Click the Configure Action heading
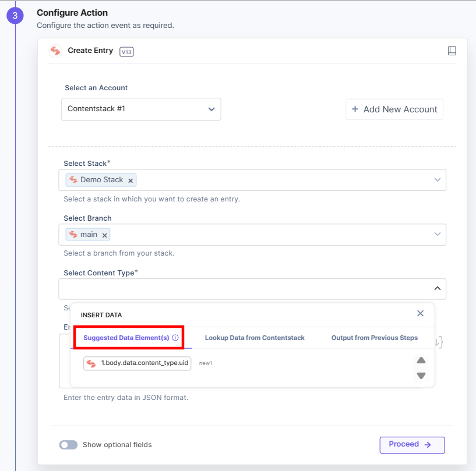 coord(72,13)
